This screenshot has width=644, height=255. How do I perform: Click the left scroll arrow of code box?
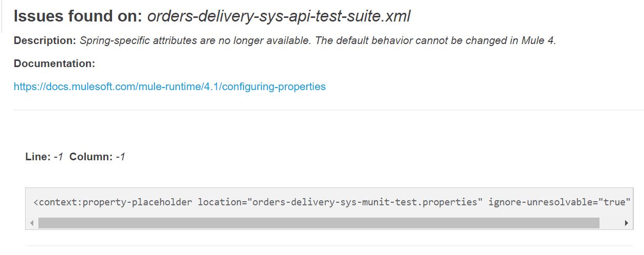point(32,223)
